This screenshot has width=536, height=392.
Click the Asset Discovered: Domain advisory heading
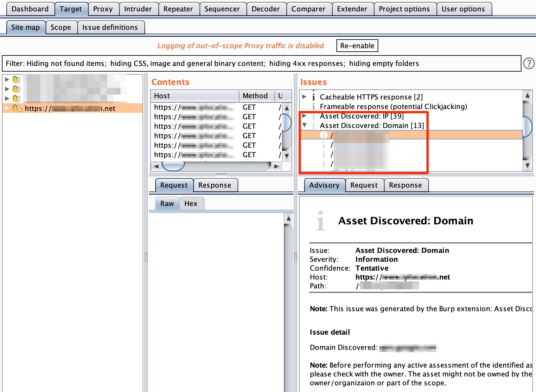406,221
